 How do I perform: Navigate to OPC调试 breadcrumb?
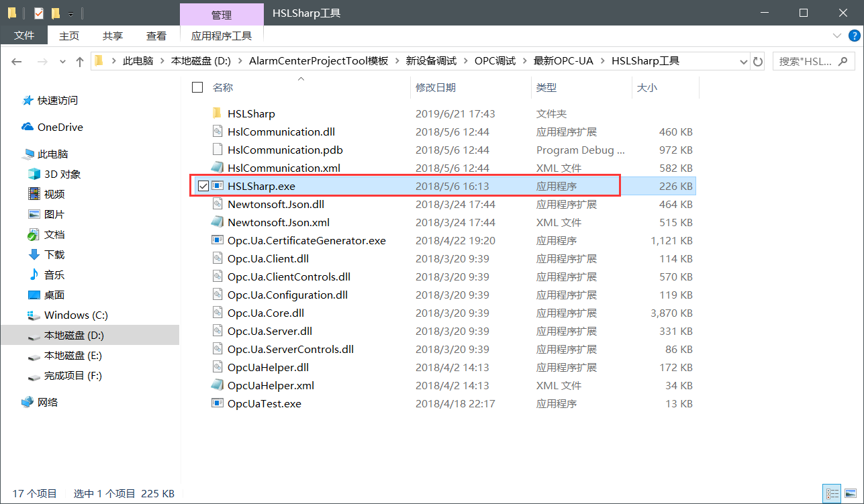tap(495, 61)
